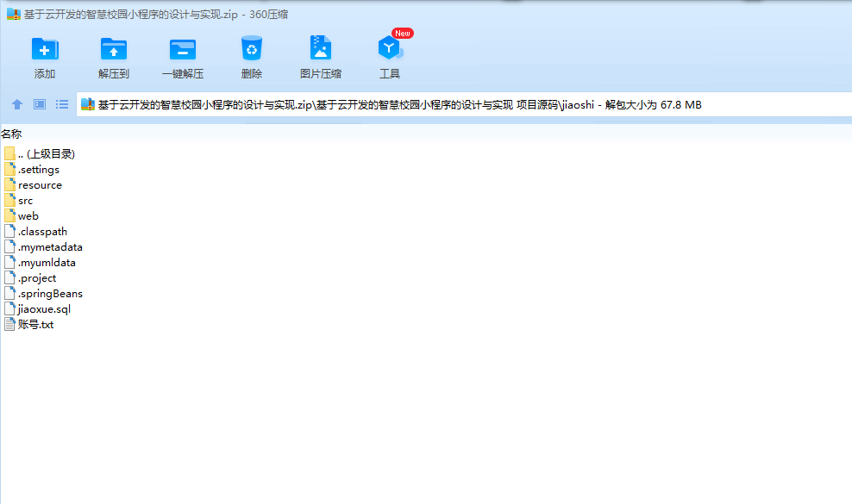Image resolution: width=852 pixels, height=504 pixels.
Task: Click the file icon beside jiaoxue.sql
Action: click(9, 309)
